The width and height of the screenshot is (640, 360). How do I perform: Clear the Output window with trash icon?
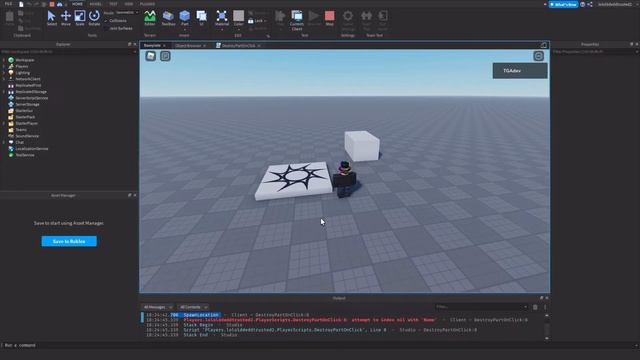535,307
